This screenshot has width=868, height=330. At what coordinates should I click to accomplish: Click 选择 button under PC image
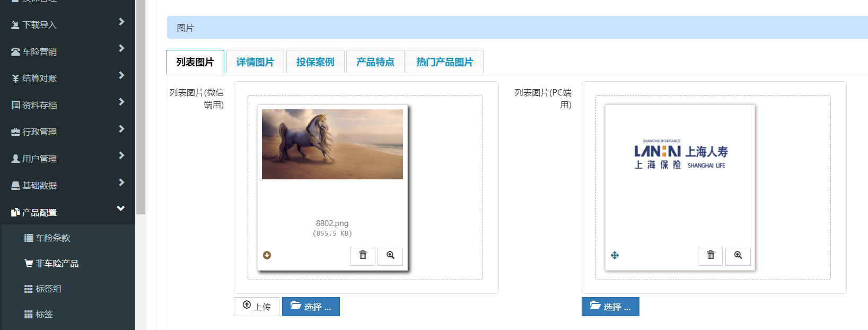click(610, 307)
